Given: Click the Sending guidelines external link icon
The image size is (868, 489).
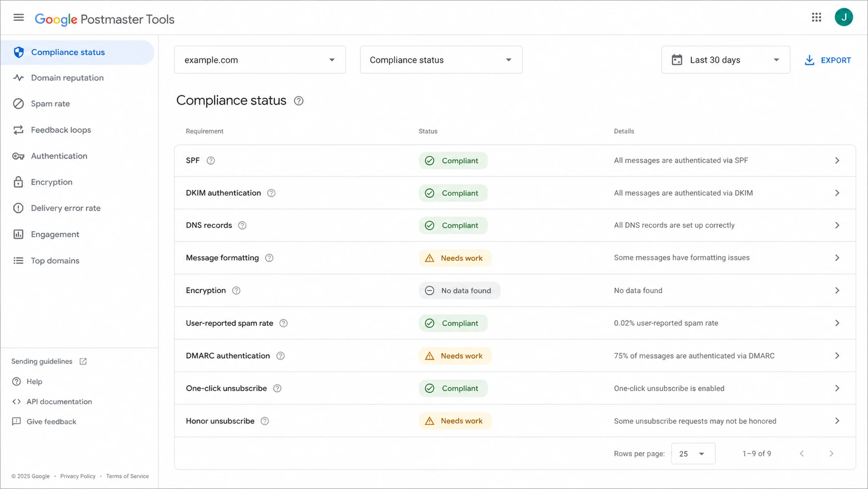Looking at the screenshot, I should [x=83, y=361].
